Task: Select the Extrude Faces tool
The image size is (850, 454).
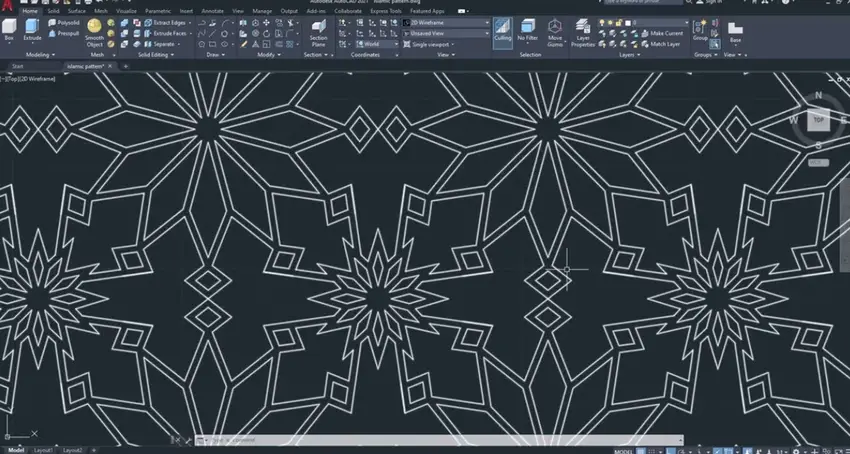Action: click(165, 34)
